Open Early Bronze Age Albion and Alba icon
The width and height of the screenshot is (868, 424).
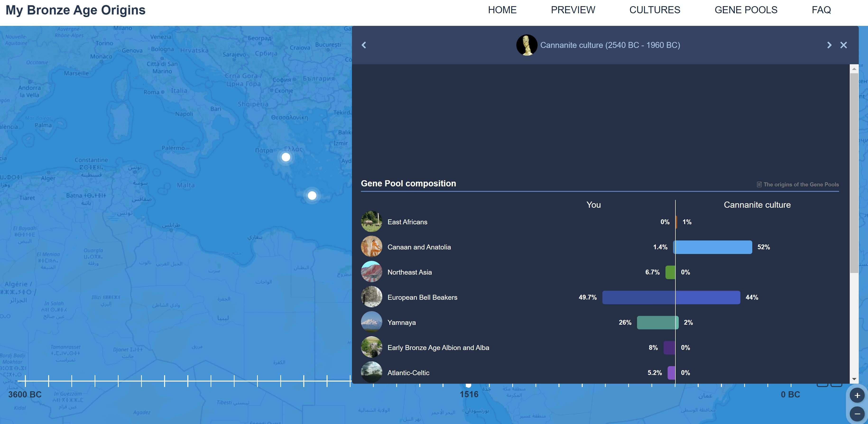371,347
